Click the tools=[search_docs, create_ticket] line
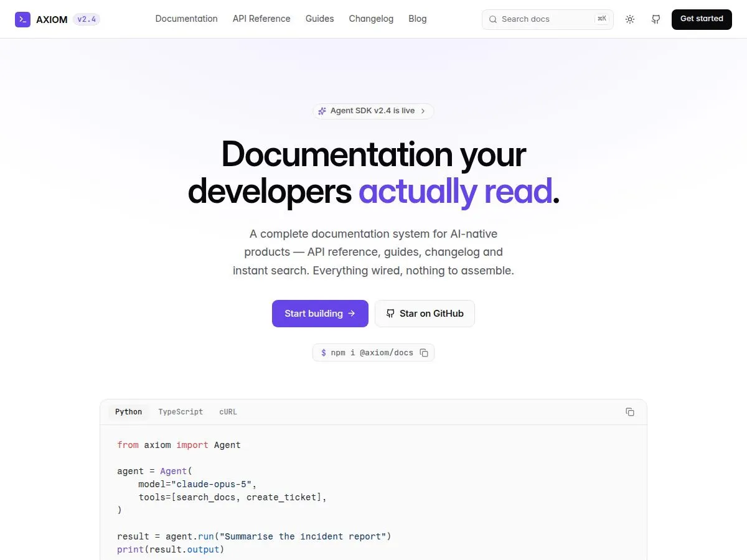Viewport: 747px width, 560px height. pyautogui.click(x=232, y=497)
